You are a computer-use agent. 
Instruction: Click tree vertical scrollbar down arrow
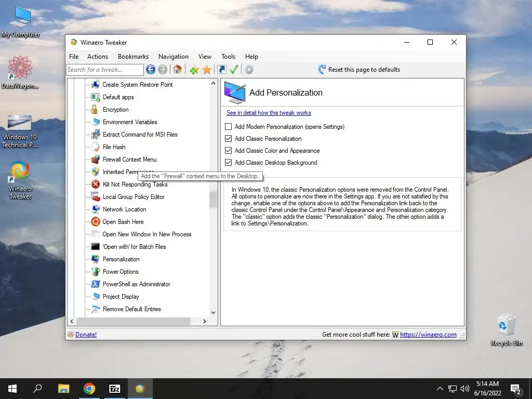point(213,312)
